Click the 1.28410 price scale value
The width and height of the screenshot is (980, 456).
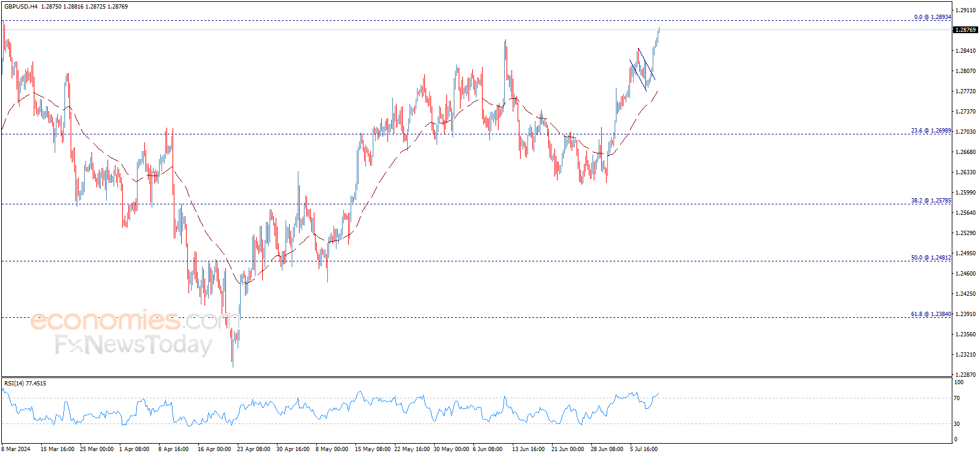click(x=966, y=51)
